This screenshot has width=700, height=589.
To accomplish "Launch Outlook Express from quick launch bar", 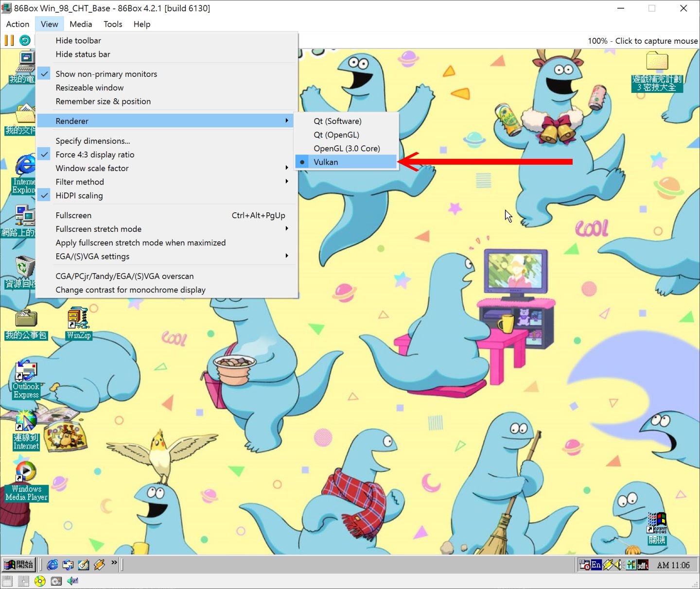I will (68, 565).
